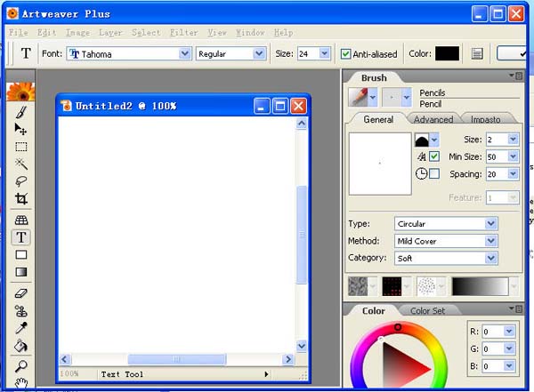Screen dimensions: 534x392
Task: Select the Shape rectangle tool
Action: 21,255
